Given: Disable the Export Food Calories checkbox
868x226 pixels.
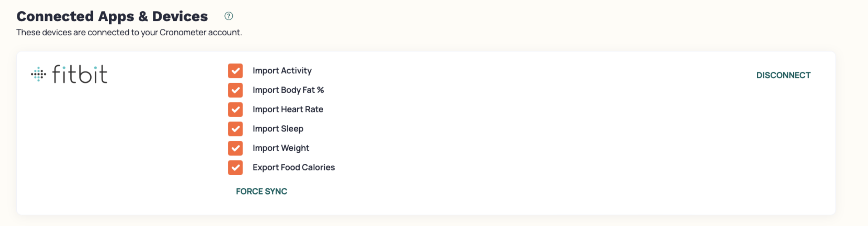Looking at the screenshot, I should [x=235, y=168].
